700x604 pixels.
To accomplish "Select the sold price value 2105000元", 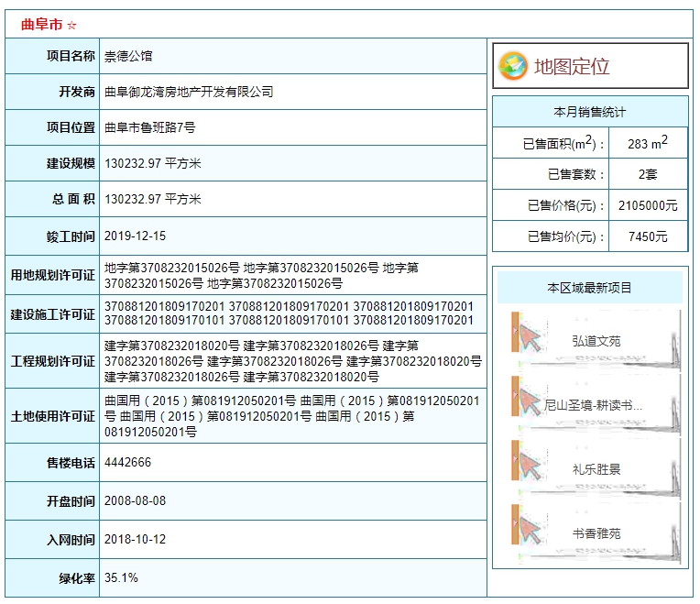I will 648,205.
